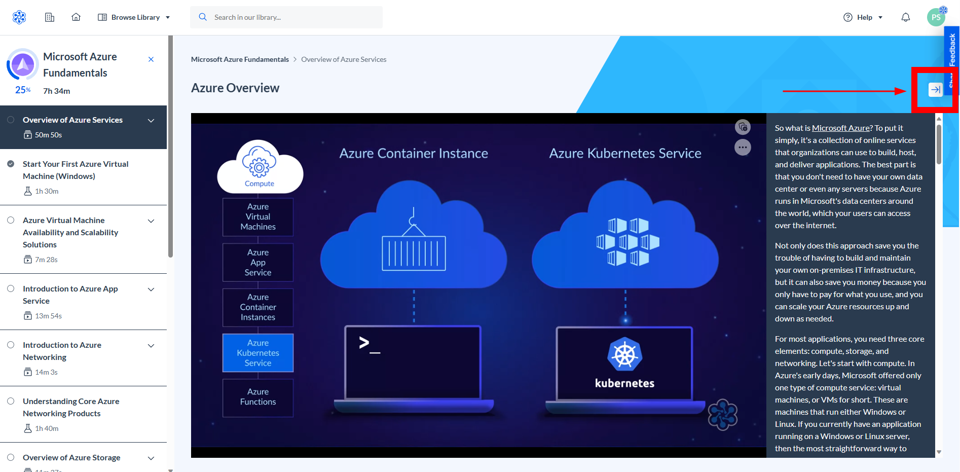
Task: Expand Azure Virtual Machine Availability section chevron
Action: (151, 220)
